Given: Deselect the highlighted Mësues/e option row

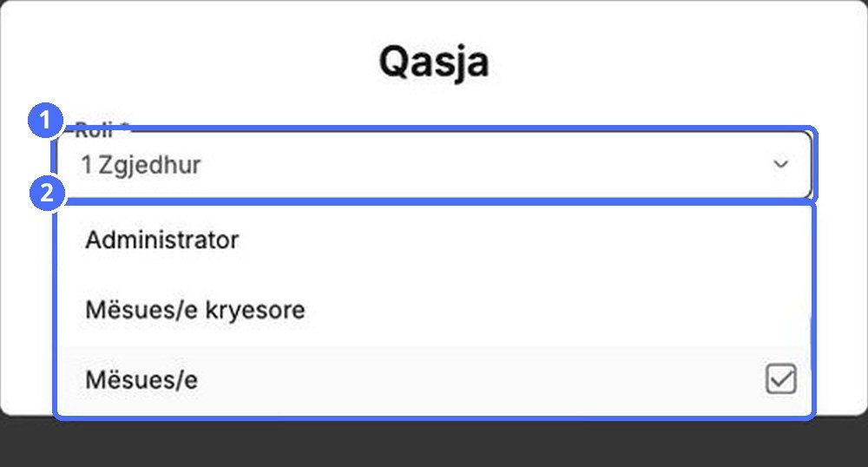Looking at the screenshot, I should pos(435,379).
